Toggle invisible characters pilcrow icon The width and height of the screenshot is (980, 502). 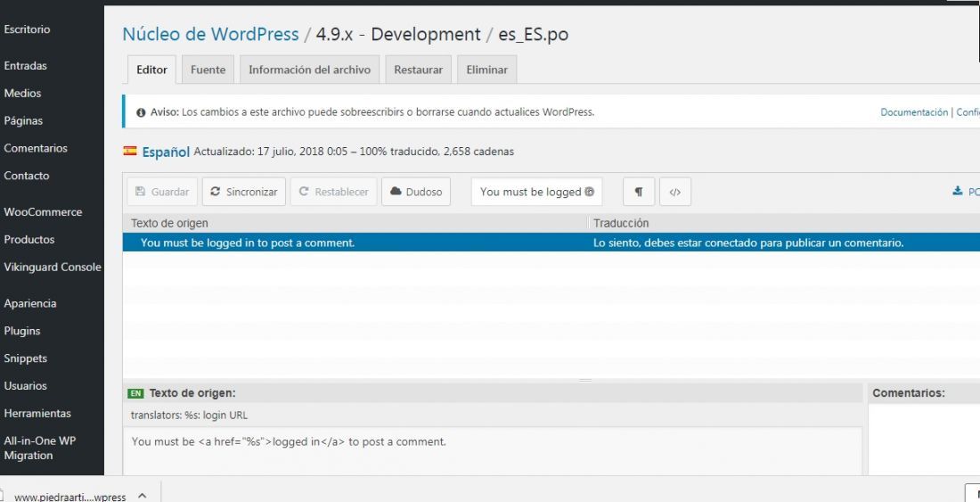(x=639, y=192)
